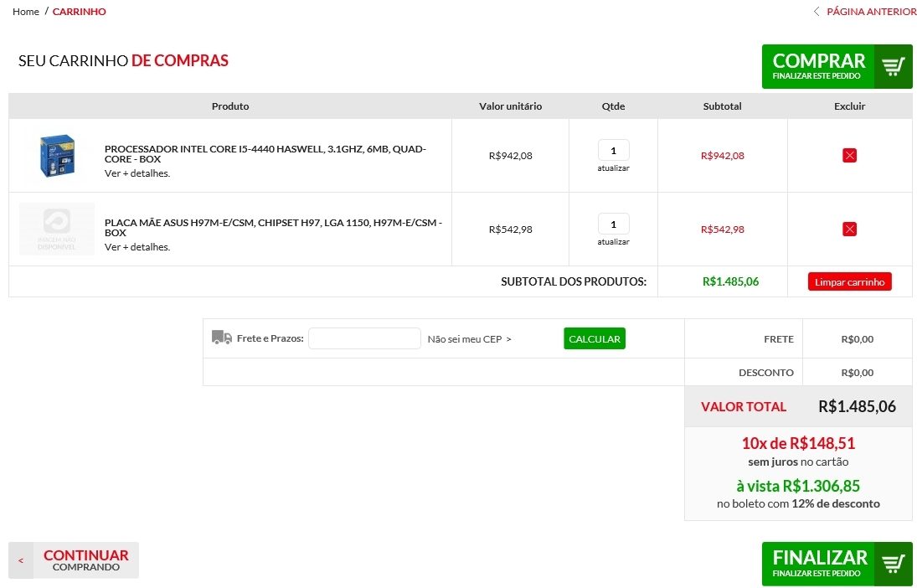Click the 10x de R$148,51 installment text
The image size is (917, 588).
798,443
